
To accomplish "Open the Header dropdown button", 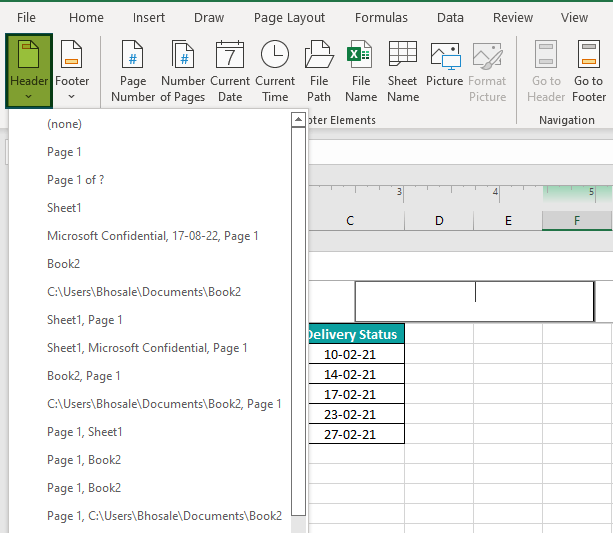I will pos(29,70).
